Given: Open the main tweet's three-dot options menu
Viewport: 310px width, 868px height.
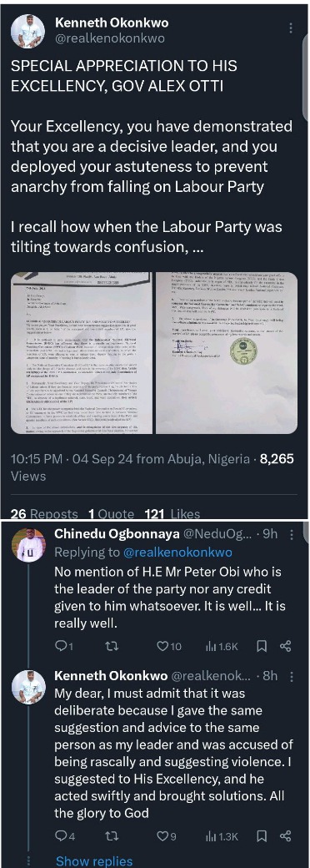Looking at the screenshot, I should click(291, 28).
